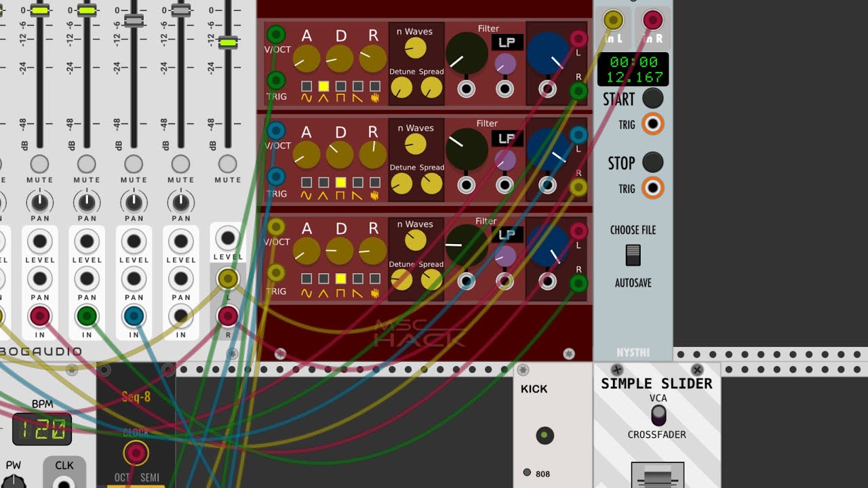Click CHOOSE FILE on the recorder

click(633, 230)
